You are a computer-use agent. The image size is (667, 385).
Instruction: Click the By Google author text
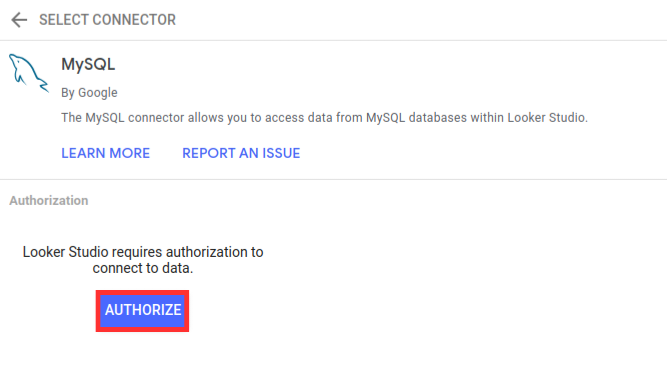89,93
